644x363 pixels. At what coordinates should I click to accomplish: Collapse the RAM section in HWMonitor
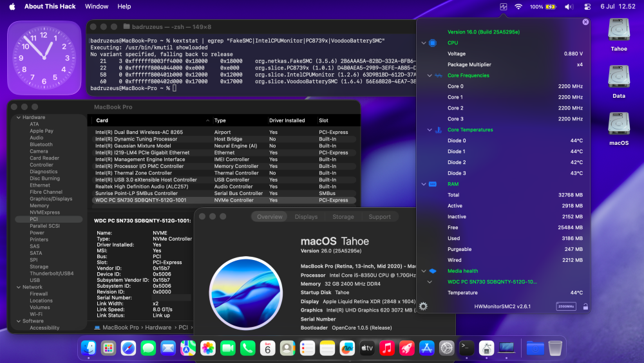pos(424,184)
